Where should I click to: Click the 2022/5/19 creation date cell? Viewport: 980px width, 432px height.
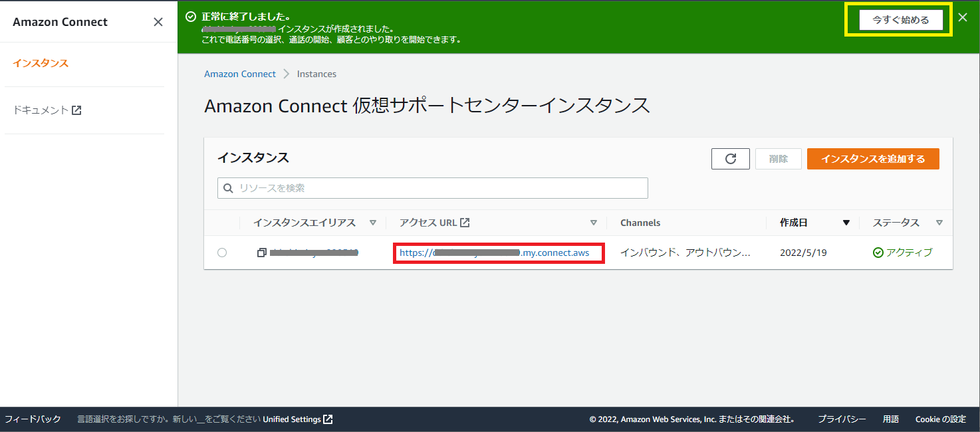[x=803, y=253]
